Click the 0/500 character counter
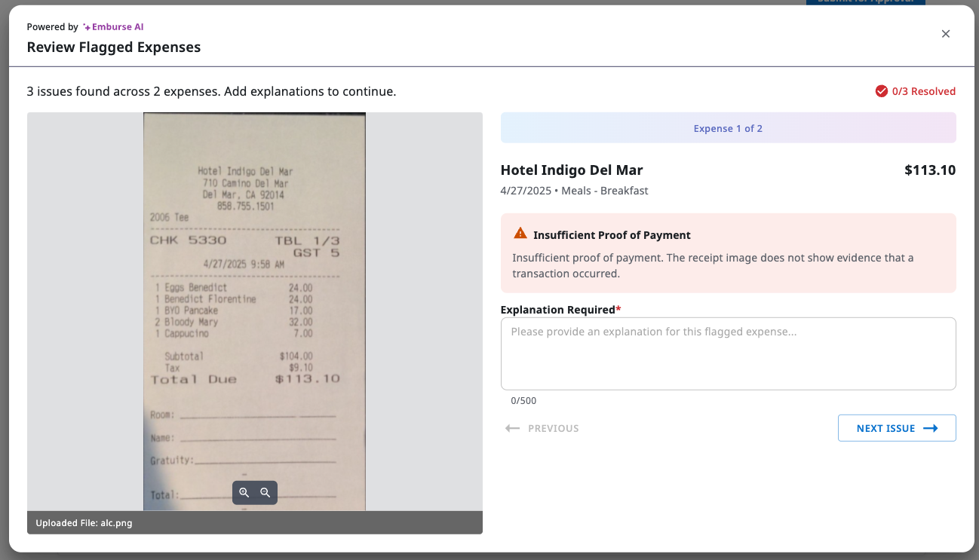The width and height of the screenshot is (979, 560). 523,401
